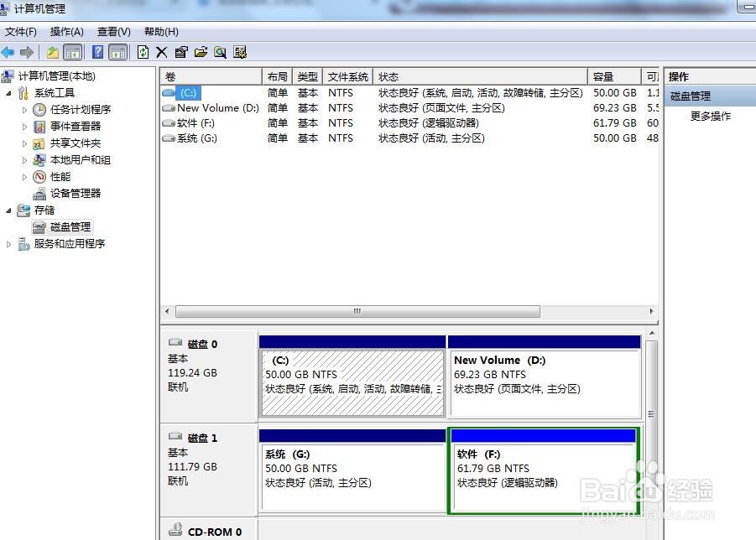Image resolution: width=756 pixels, height=540 pixels.
Task: Click the 61.79 GB capacity cell
Action: (x=615, y=122)
